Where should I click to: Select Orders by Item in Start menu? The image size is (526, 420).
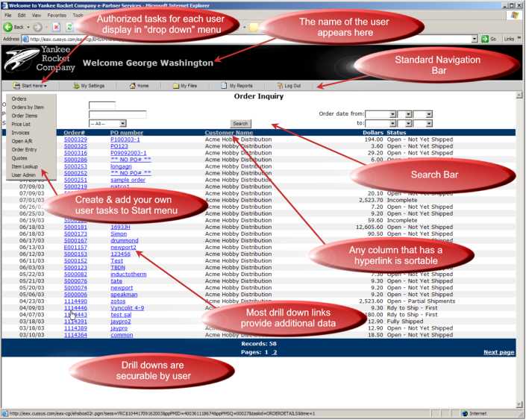point(28,107)
